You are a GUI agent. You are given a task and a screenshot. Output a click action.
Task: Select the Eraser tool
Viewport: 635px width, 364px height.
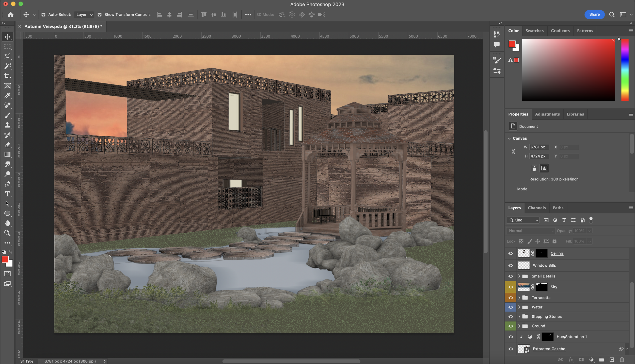(x=7, y=145)
